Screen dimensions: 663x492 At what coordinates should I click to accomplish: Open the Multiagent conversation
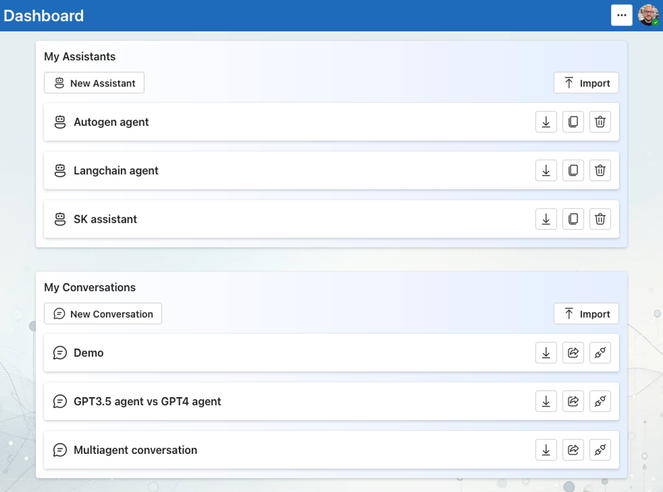pyautogui.click(x=331, y=450)
